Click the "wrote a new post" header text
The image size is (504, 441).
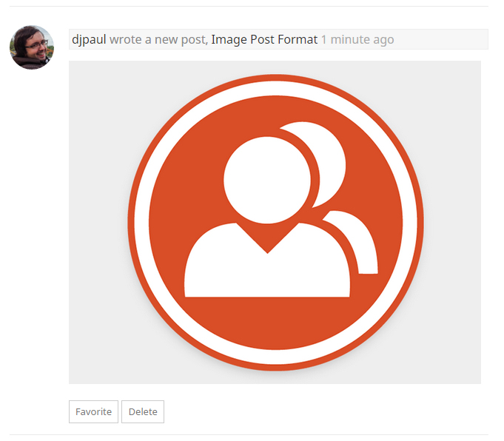(158, 39)
